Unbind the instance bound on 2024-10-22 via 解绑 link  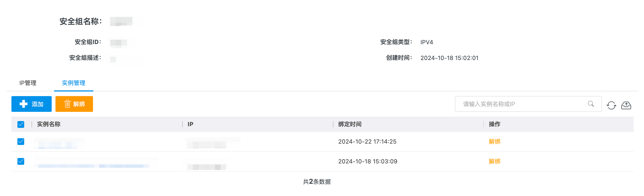click(494, 141)
